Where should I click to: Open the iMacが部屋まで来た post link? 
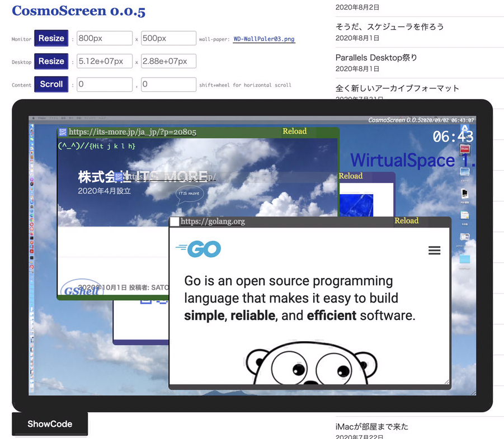(371, 427)
